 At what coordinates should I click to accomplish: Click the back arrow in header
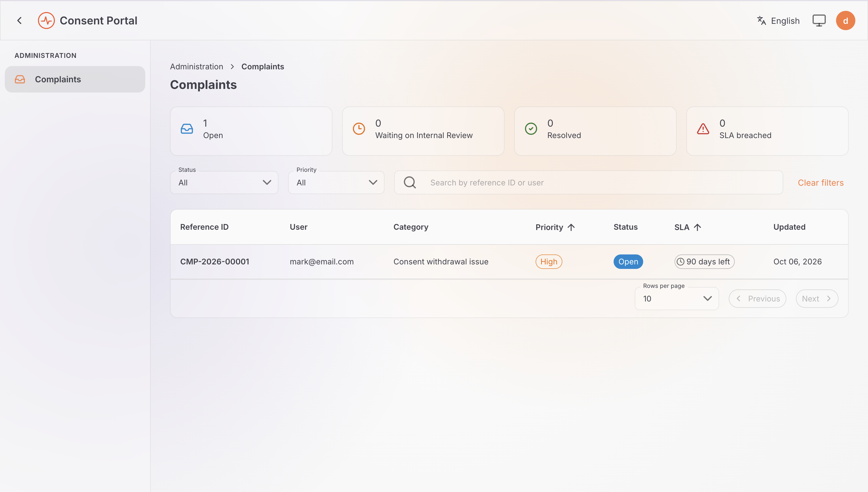(x=20, y=20)
